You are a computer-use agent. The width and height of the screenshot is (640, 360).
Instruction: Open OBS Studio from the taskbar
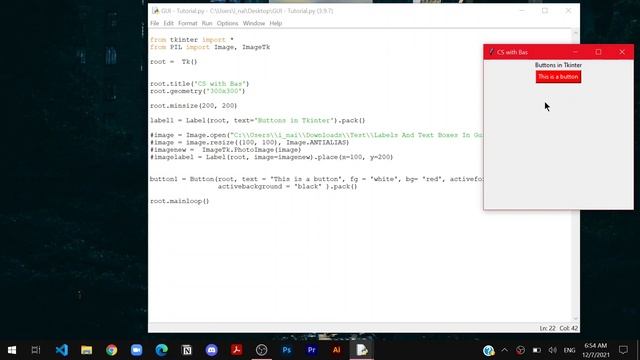[262, 350]
